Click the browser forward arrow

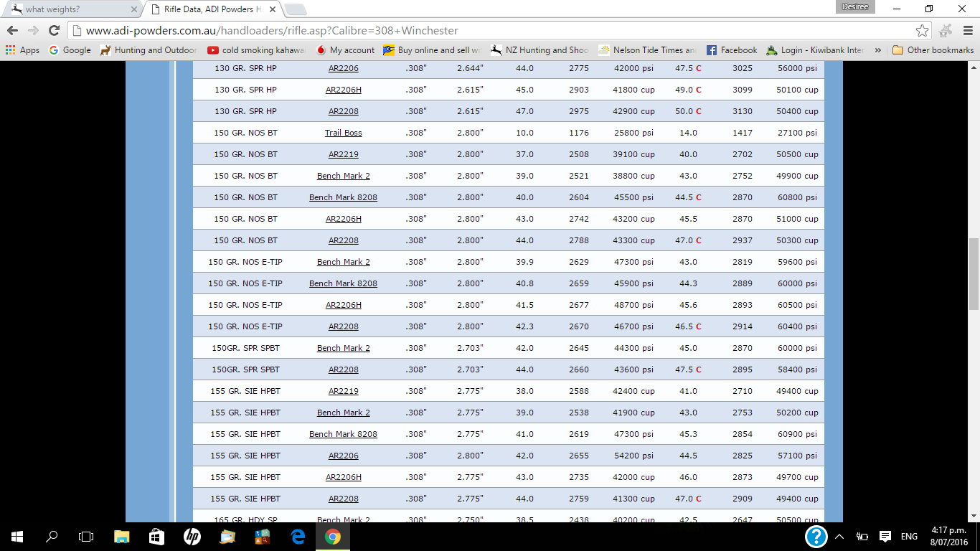click(x=33, y=31)
